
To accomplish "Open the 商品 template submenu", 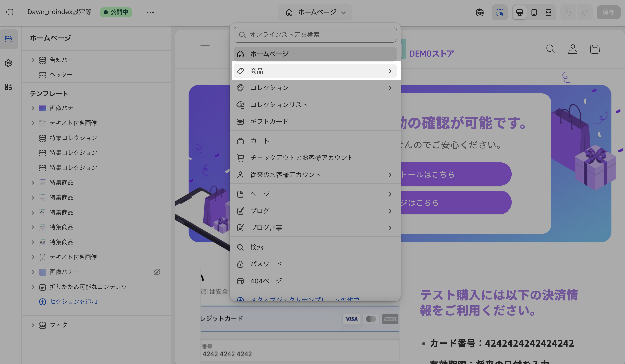I will coord(315,71).
